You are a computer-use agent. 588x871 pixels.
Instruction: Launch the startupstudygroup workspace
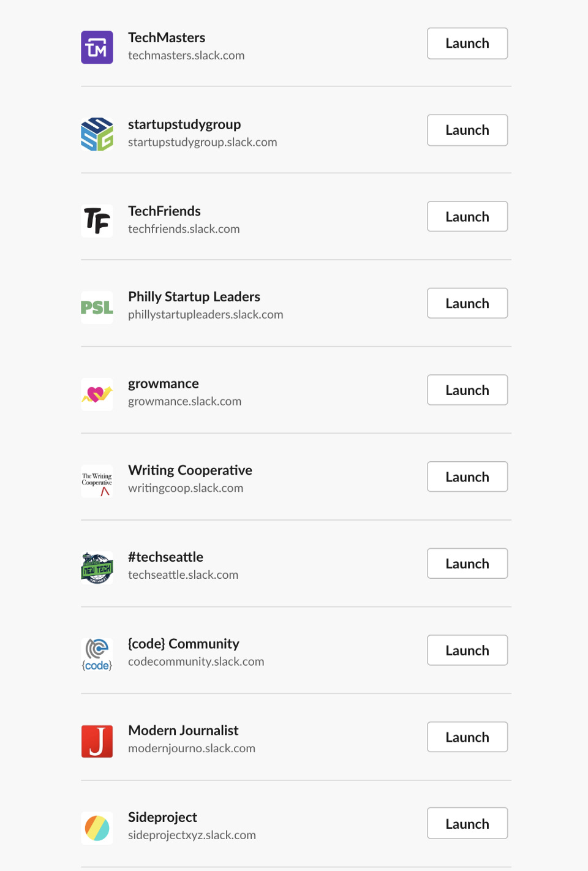pos(467,130)
